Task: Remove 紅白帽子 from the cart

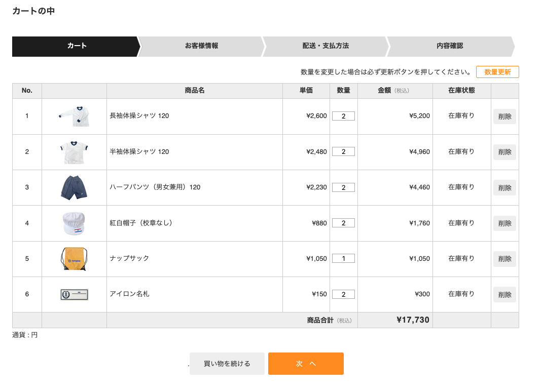Action: [x=504, y=223]
